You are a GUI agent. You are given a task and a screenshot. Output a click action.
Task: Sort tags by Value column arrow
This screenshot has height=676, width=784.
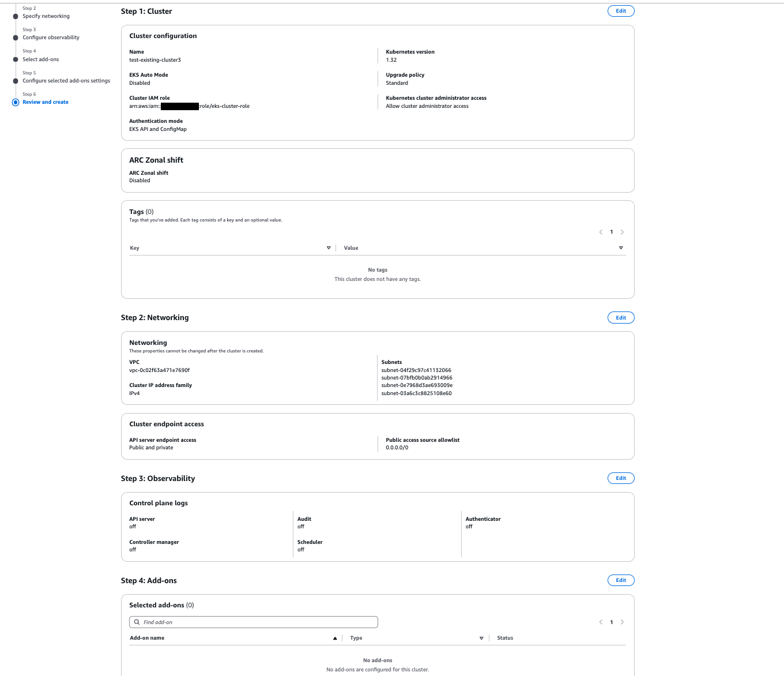[621, 248]
